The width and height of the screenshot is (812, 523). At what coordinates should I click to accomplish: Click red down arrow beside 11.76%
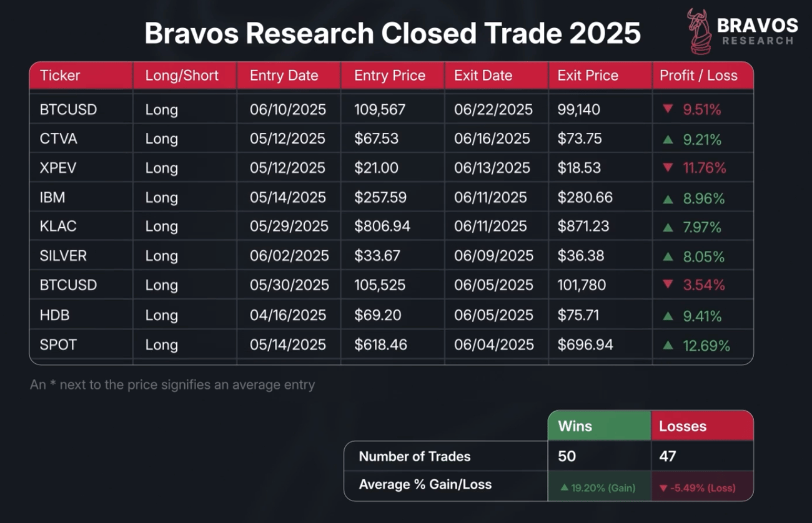[x=668, y=168]
